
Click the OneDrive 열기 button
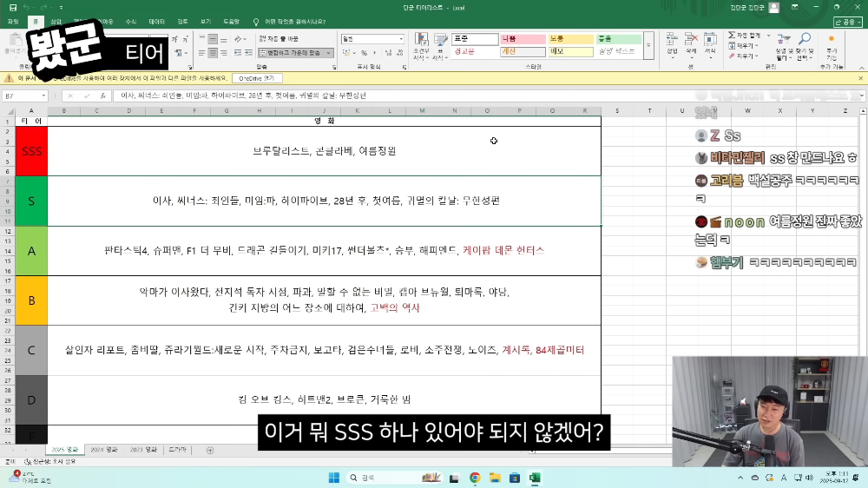click(x=257, y=79)
